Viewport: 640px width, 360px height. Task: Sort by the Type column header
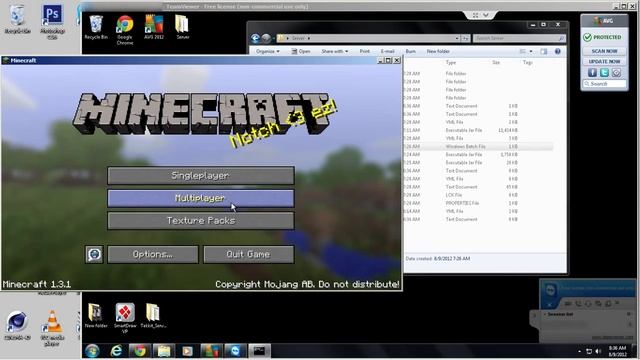point(451,62)
